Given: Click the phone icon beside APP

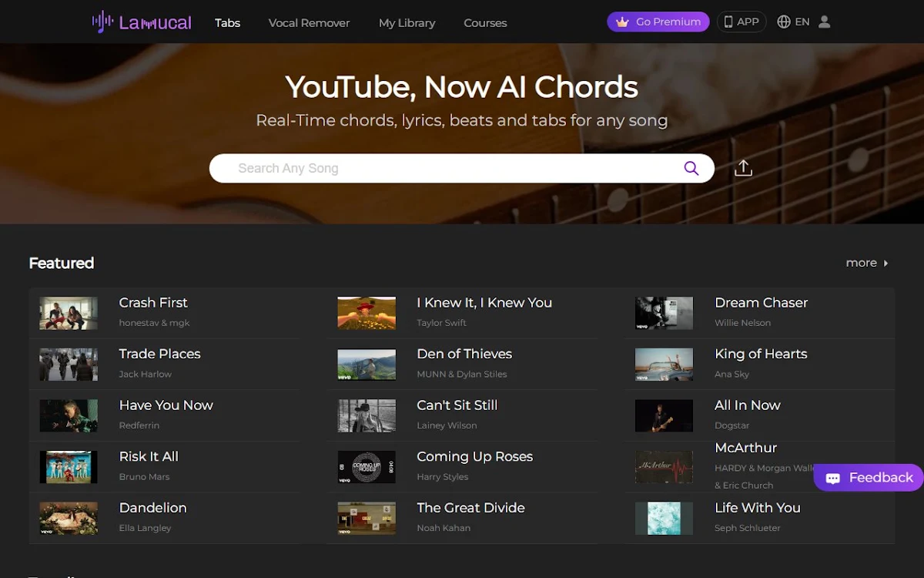Looking at the screenshot, I should 728,22.
